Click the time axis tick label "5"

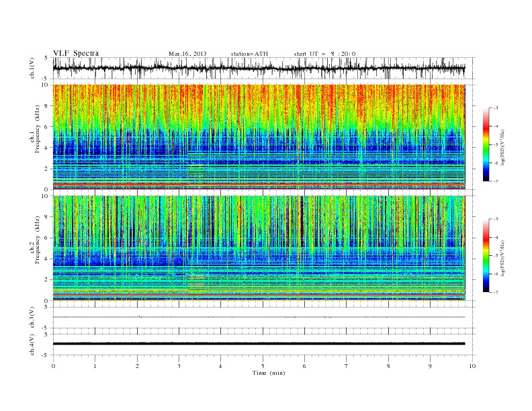pos(263,366)
